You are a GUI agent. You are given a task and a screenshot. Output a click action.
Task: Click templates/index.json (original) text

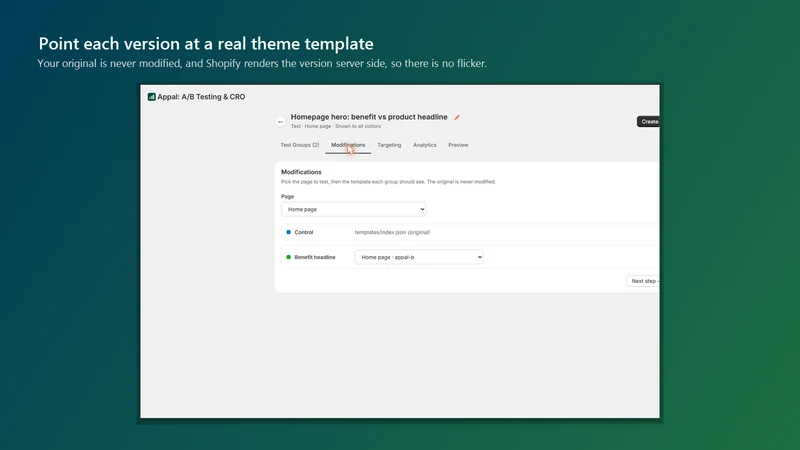pos(392,232)
